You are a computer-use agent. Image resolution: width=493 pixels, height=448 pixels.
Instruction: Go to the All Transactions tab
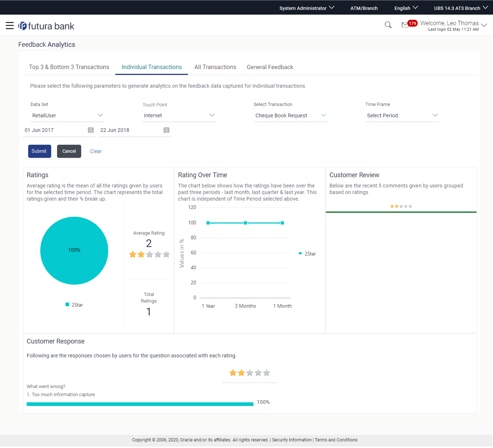215,67
